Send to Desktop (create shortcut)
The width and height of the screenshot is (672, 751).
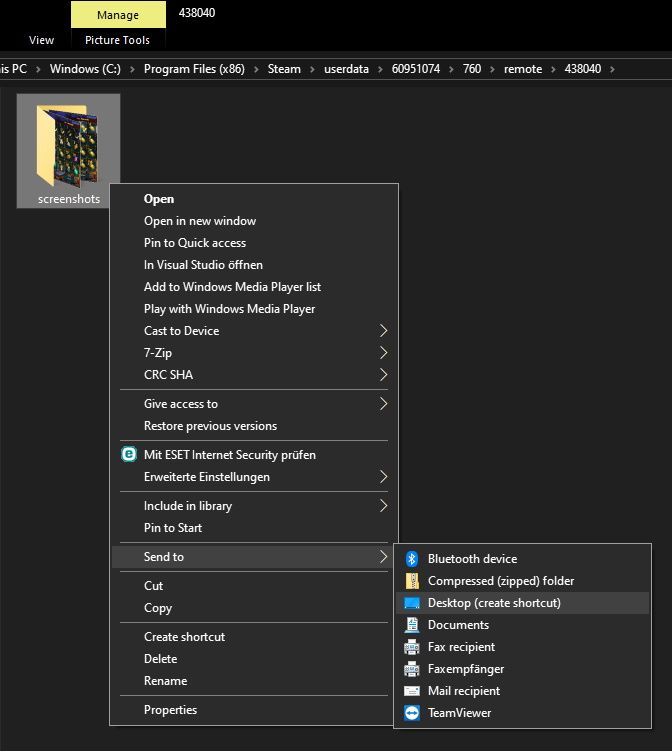click(x=523, y=603)
